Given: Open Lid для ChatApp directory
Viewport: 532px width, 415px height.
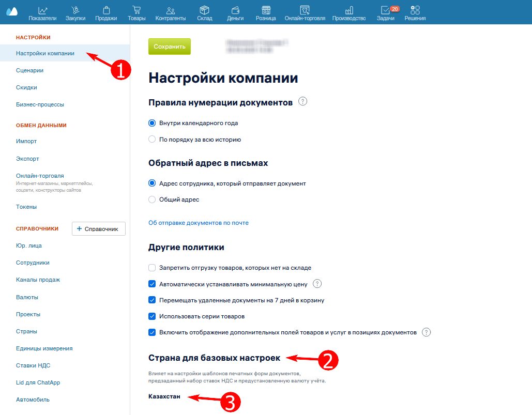Looking at the screenshot, I should (38, 382).
